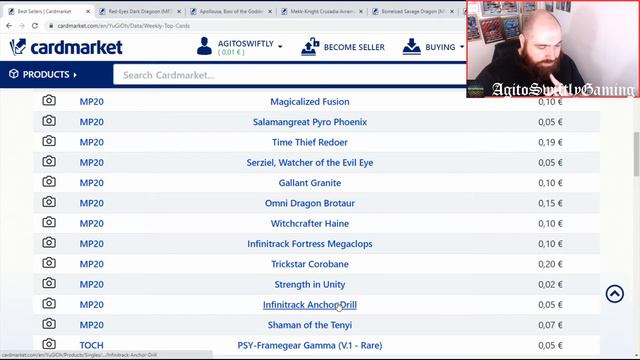Viewport: 640px width, 360px height.
Task: Open PSY-Framegear Gamma (V.1 - Rare) link
Action: 310,345
